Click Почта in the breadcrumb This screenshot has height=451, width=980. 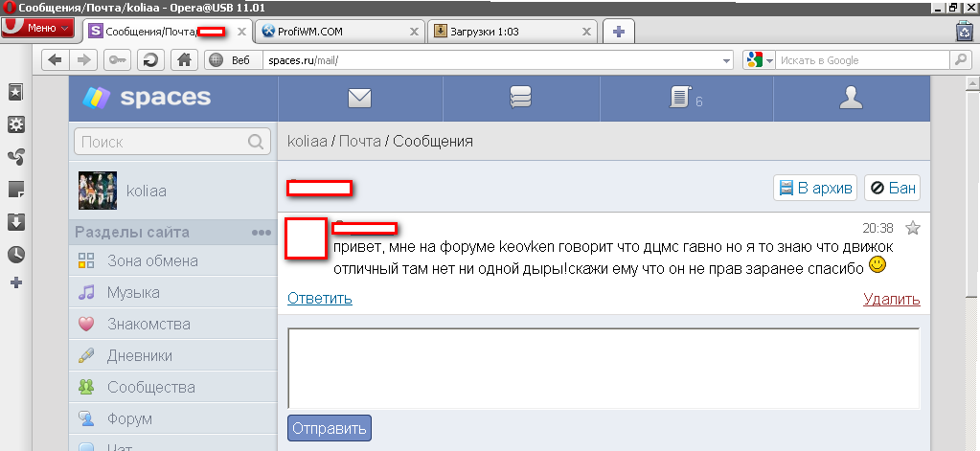(x=360, y=141)
